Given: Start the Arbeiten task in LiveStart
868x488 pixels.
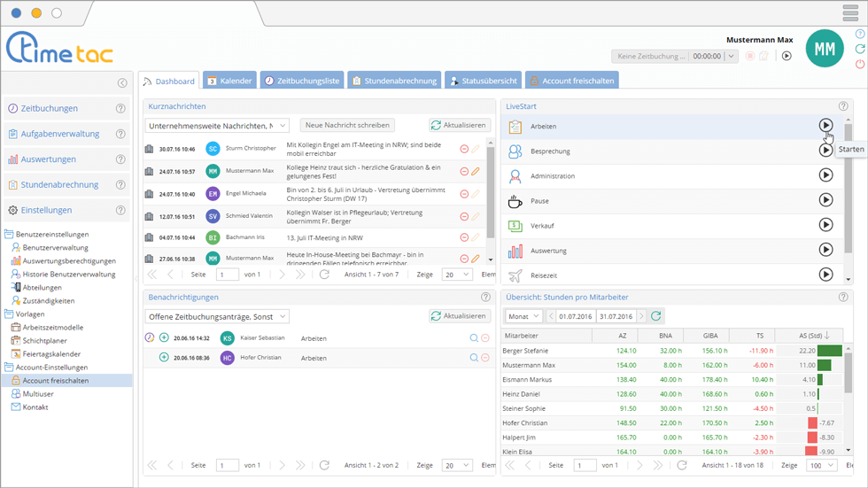Looking at the screenshot, I should tap(825, 126).
